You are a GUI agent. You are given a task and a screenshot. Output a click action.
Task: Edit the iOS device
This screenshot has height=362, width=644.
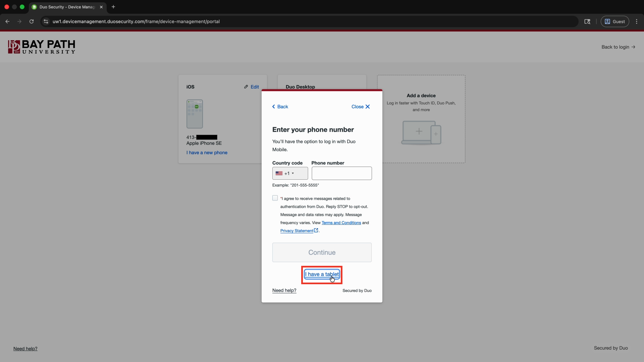click(x=252, y=87)
